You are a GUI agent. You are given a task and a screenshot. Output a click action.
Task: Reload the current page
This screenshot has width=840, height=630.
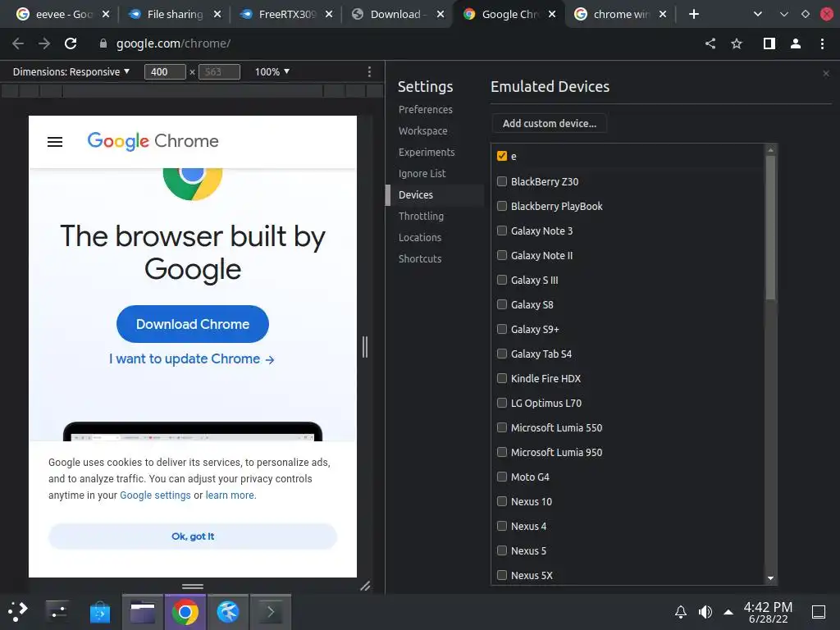click(x=71, y=43)
